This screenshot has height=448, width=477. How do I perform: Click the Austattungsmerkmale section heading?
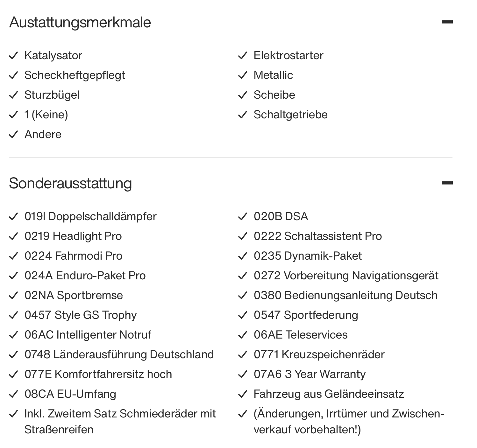click(80, 22)
